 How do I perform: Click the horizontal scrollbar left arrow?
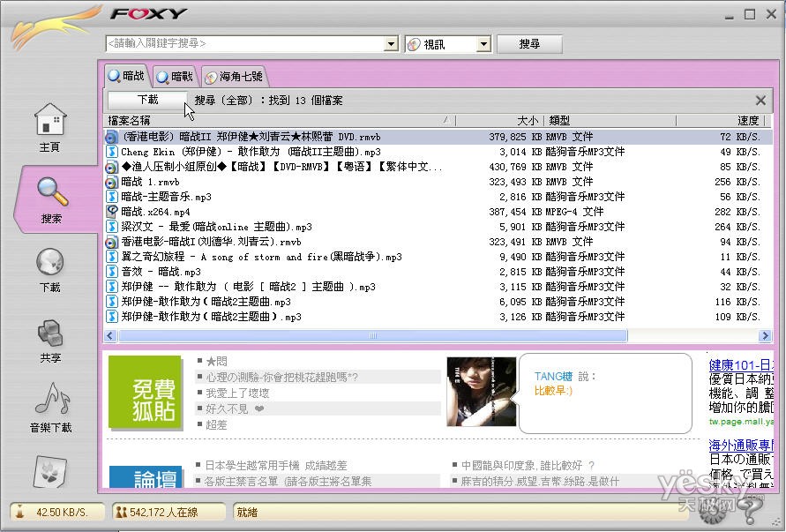click(111, 335)
